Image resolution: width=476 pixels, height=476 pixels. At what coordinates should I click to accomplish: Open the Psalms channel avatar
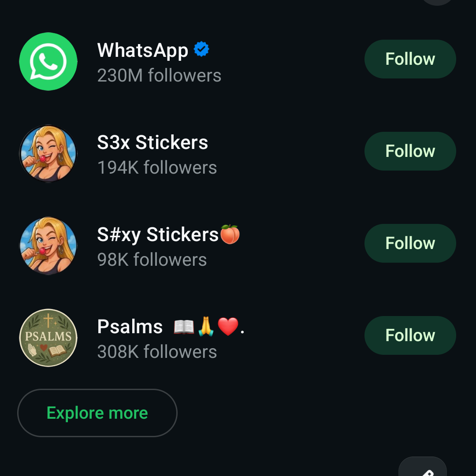[x=48, y=338]
